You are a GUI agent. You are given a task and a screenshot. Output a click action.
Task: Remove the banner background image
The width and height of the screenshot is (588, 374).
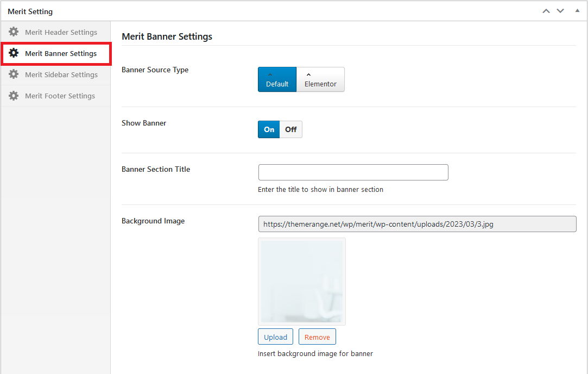click(x=317, y=337)
